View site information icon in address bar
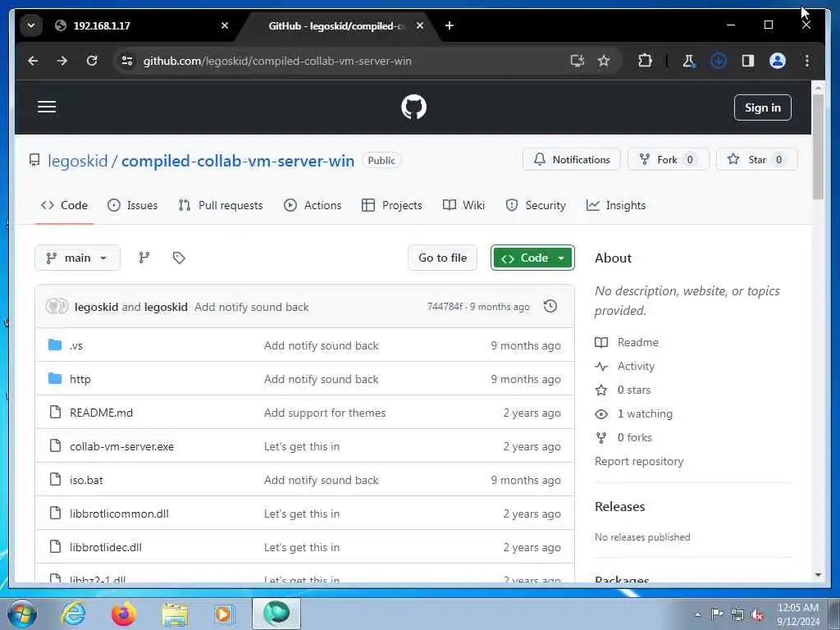 [x=127, y=61]
